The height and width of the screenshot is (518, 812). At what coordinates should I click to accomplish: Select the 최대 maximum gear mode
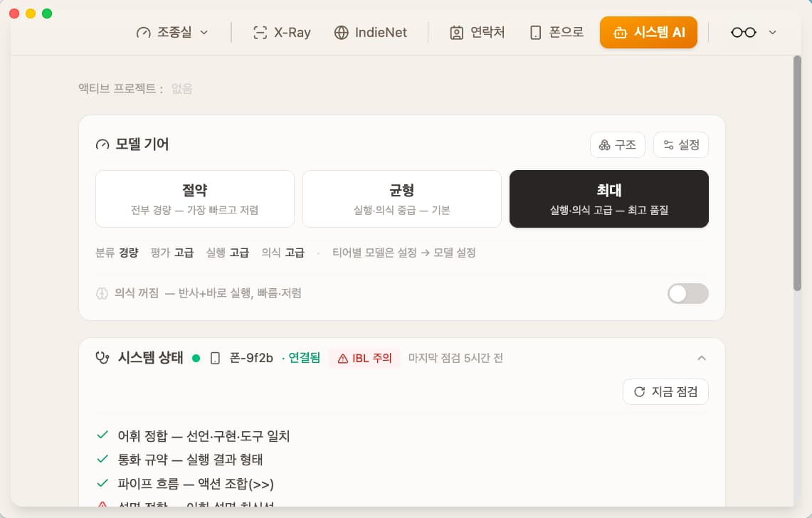tap(609, 199)
